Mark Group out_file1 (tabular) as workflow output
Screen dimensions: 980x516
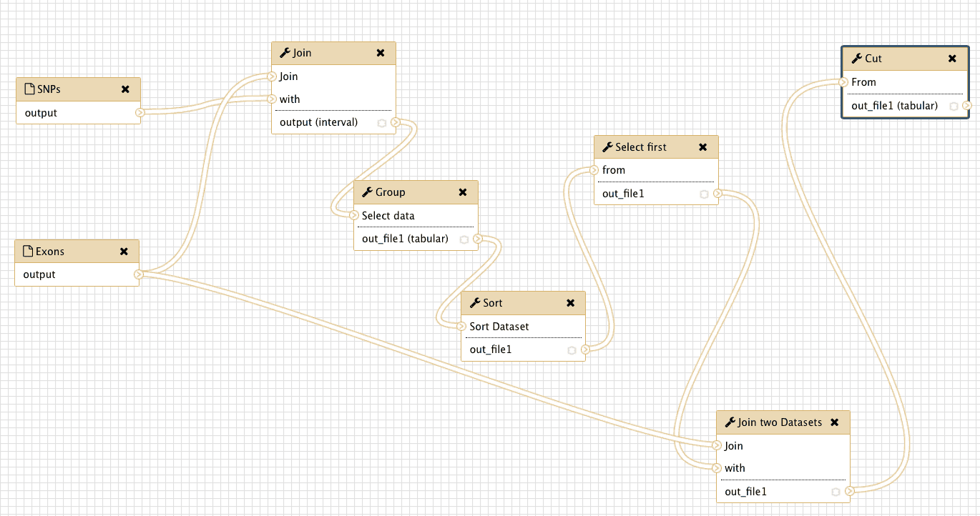[464, 239]
